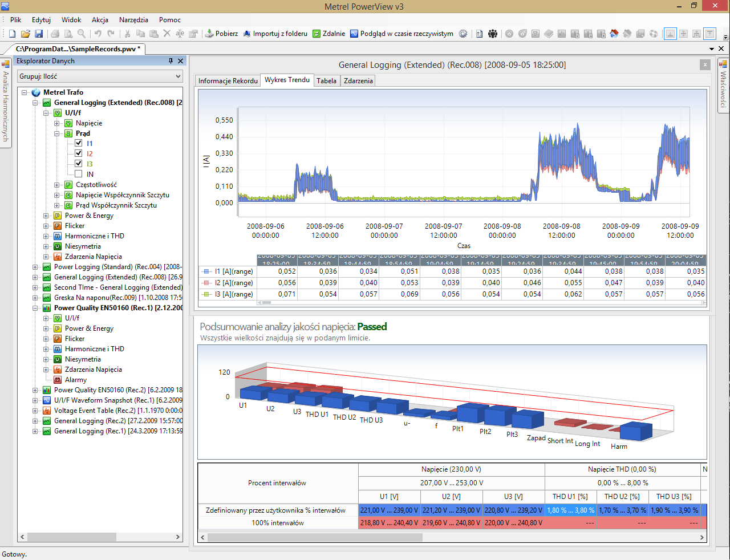Screen dimensions: 730x560
Task: Expand the Napięcie tree node
Action: pos(57,123)
